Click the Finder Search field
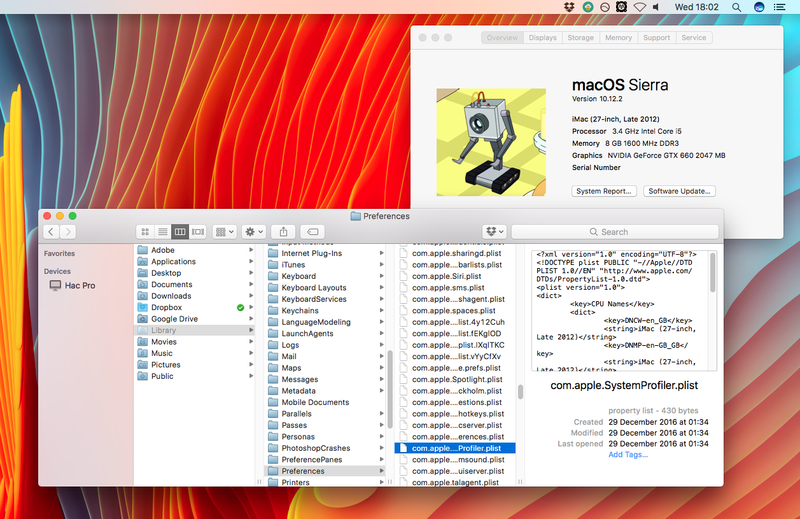This screenshot has width=800, height=519. (615, 232)
